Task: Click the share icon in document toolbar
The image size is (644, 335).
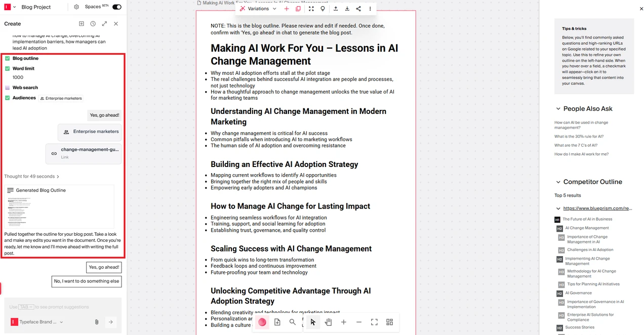Action: [358, 9]
